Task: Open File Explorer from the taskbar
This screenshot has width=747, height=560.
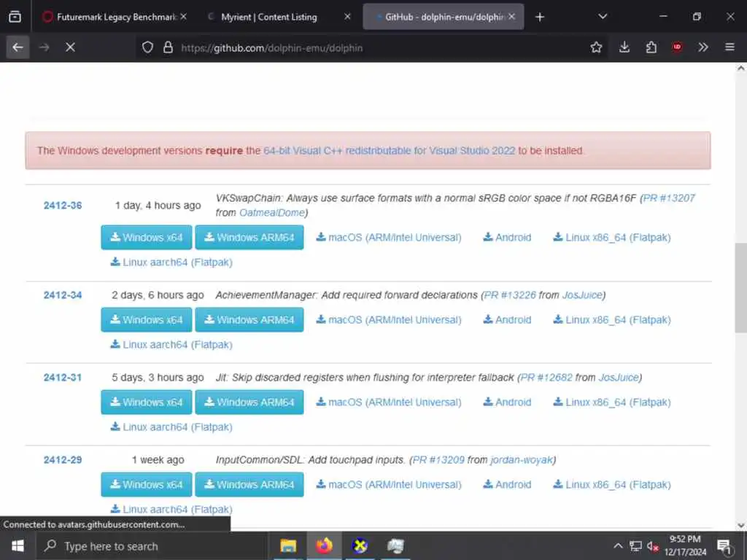Action: [x=287, y=545]
